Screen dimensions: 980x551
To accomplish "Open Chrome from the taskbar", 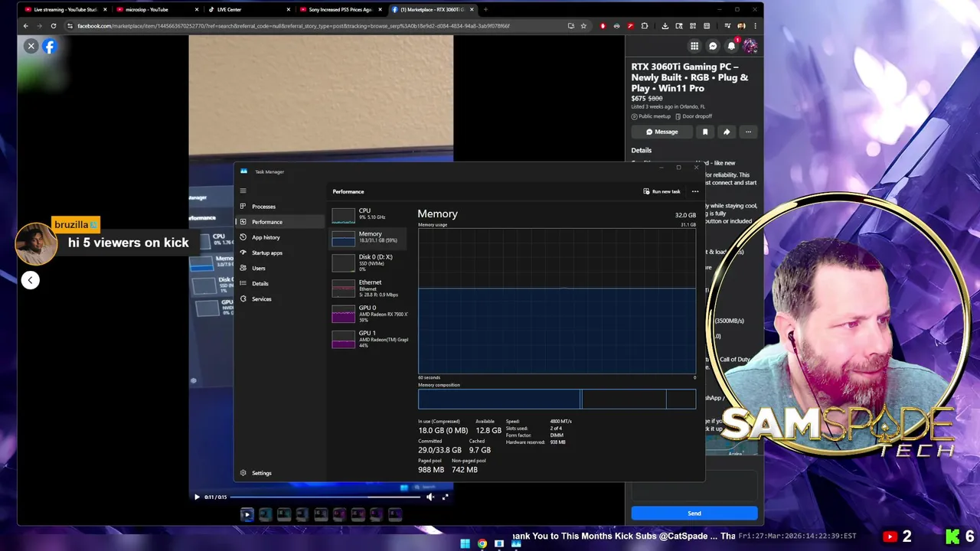I will 482,544.
